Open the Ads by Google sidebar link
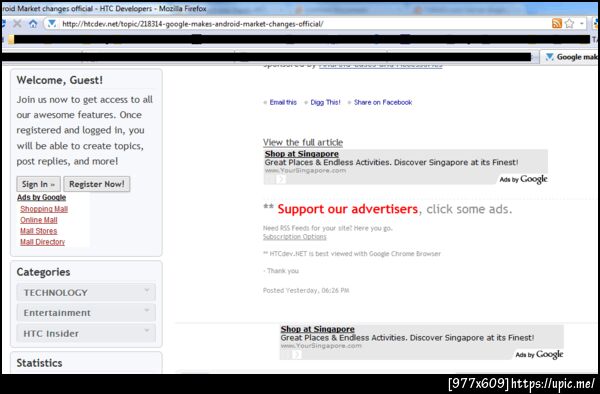 41,197
